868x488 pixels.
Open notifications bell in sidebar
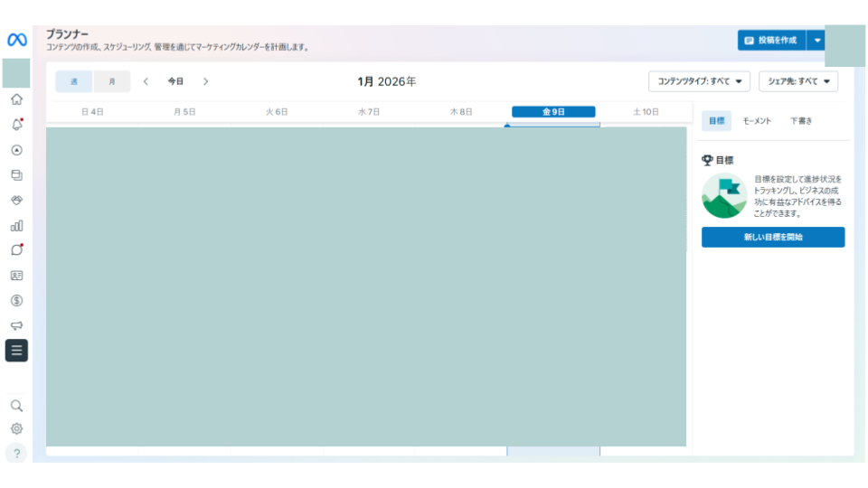point(16,125)
